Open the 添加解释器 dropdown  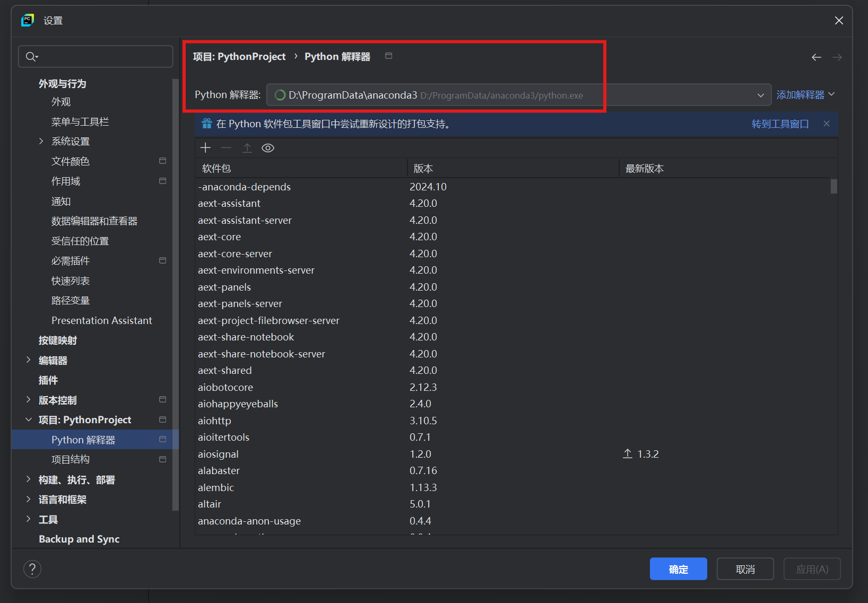(x=805, y=95)
